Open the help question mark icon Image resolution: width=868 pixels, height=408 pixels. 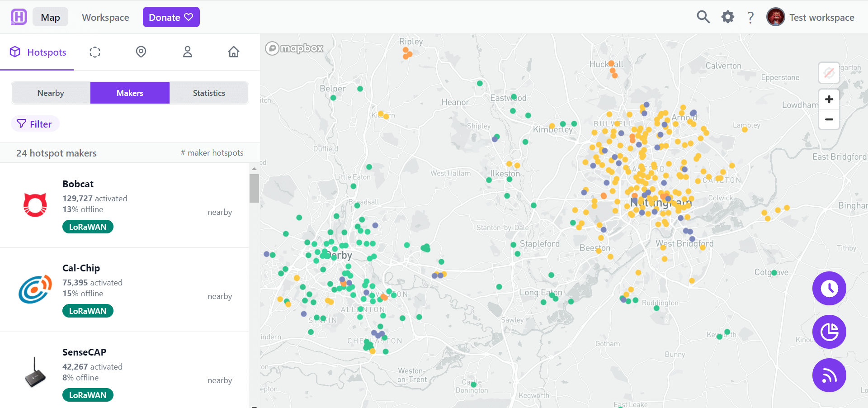[x=750, y=18]
